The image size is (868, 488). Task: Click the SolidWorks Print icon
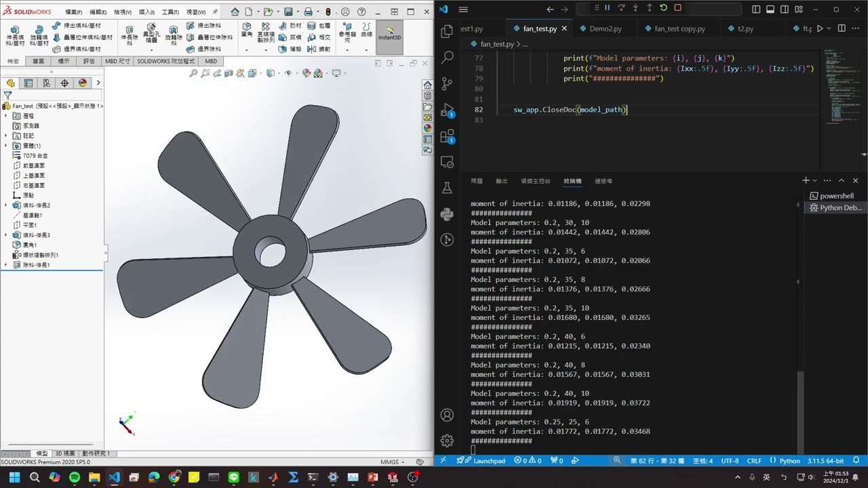[309, 12]
